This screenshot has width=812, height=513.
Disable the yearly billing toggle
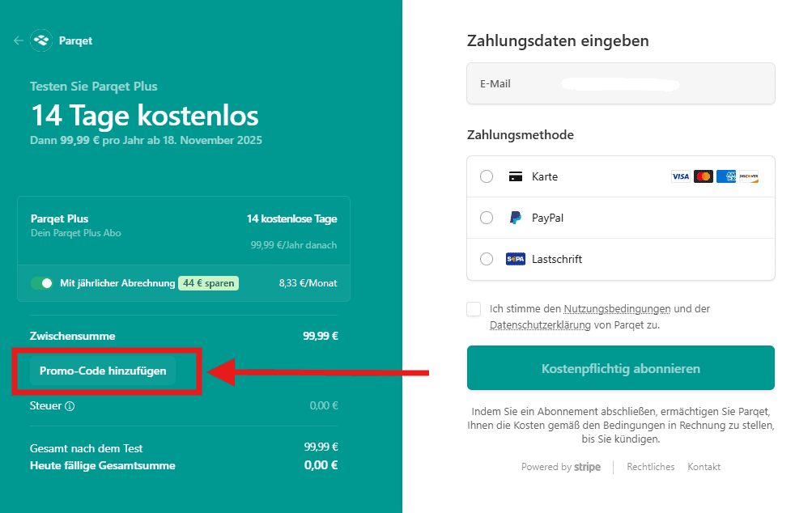click(41, 283)
